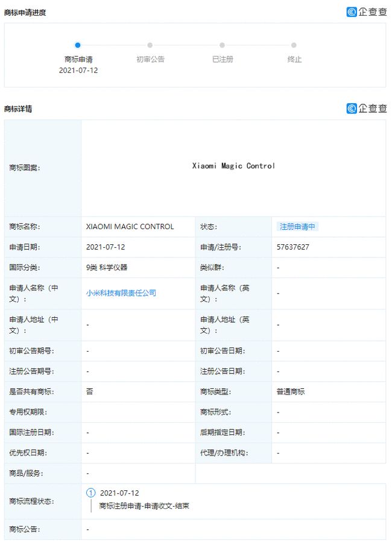
Task: Select the 初审公告 progress step label
Action: point(150,59)
